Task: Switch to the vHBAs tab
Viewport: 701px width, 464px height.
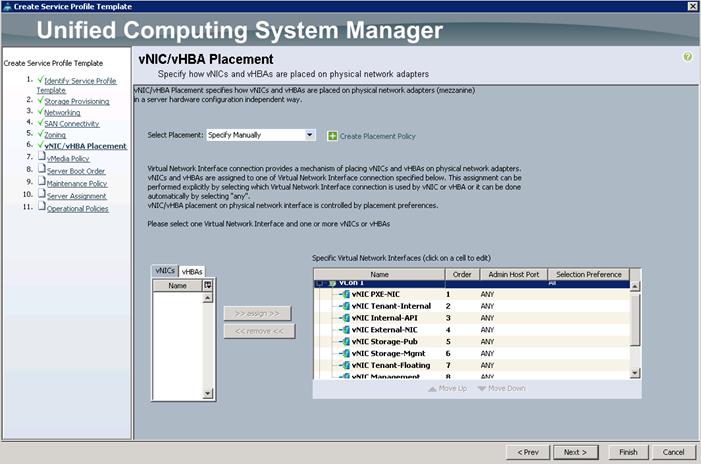Action: tap(192, 272)
